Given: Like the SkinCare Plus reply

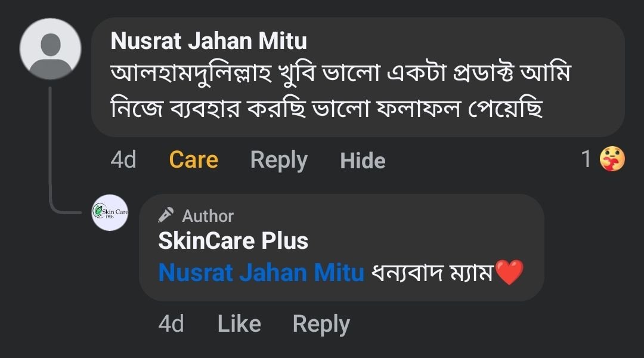Looking at the screenshot, I should pyautogui.click(x=239, y=324).
